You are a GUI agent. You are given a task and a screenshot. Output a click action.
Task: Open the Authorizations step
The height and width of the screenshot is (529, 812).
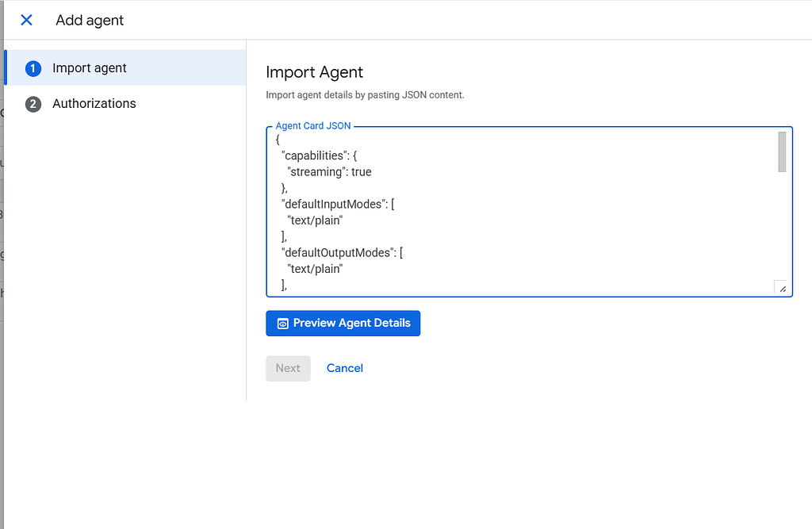pos(94,104)
